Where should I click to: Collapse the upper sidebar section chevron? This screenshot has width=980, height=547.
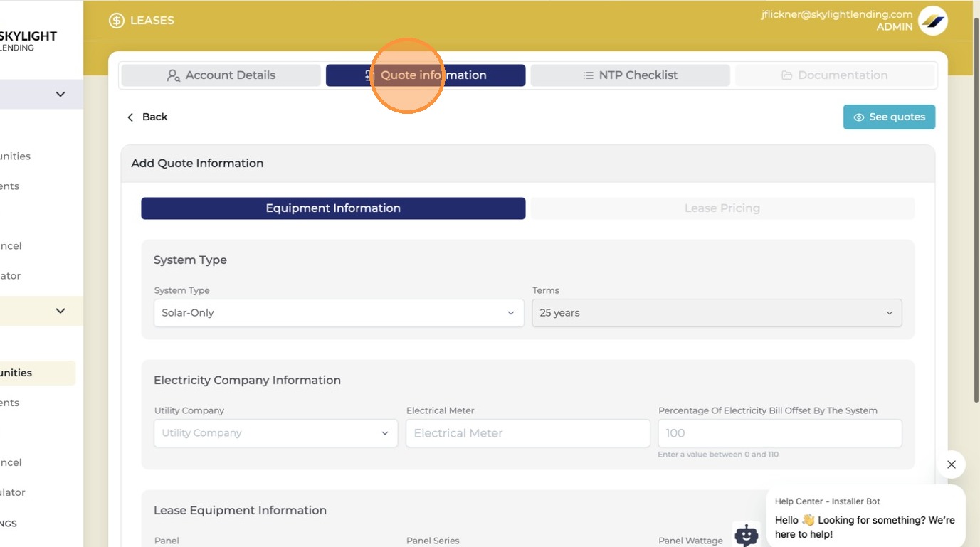60,95
